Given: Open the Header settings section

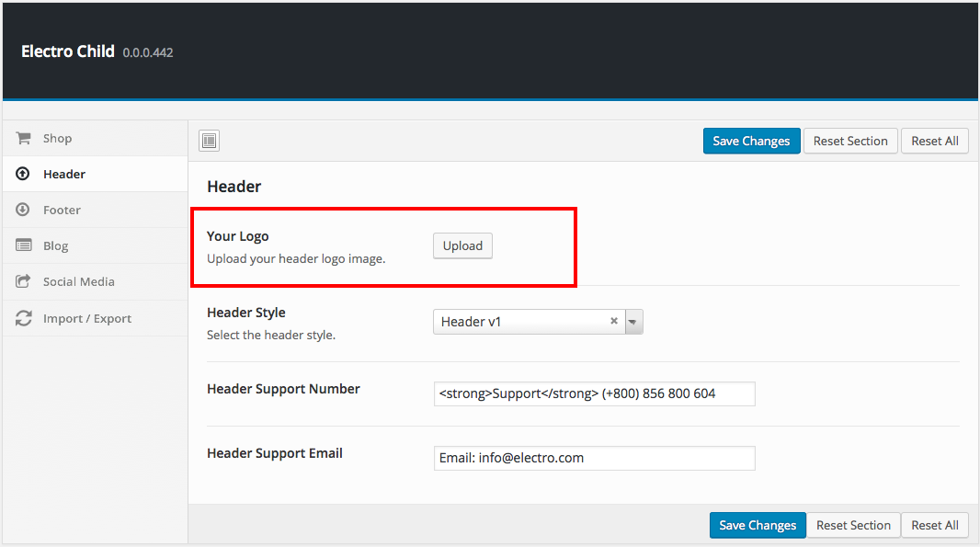Looking at the screenshot, I should click(x=95, y=174).
